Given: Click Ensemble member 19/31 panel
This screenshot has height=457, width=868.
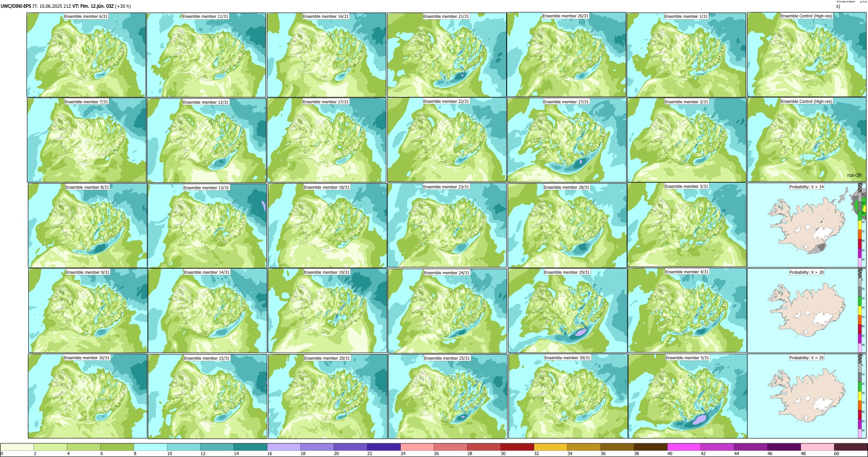Looking at the screenshot, I should tap(328, 311).
